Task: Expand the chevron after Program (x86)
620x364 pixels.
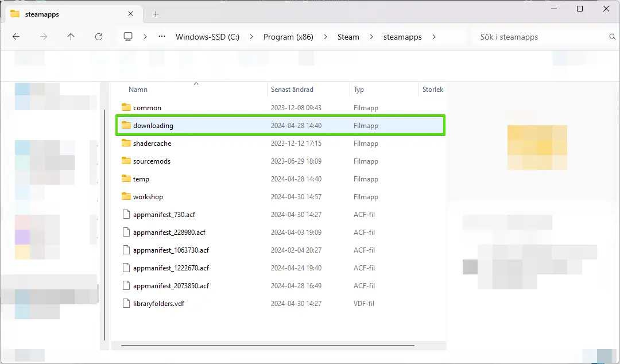Action: [x=325, y=37]
